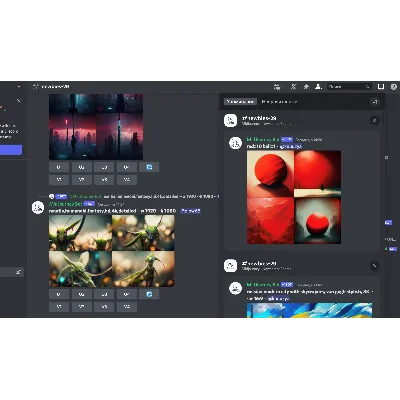Select the highlighted first inbox tab
The image size is (400, 400).
click(x=240, y=101)
